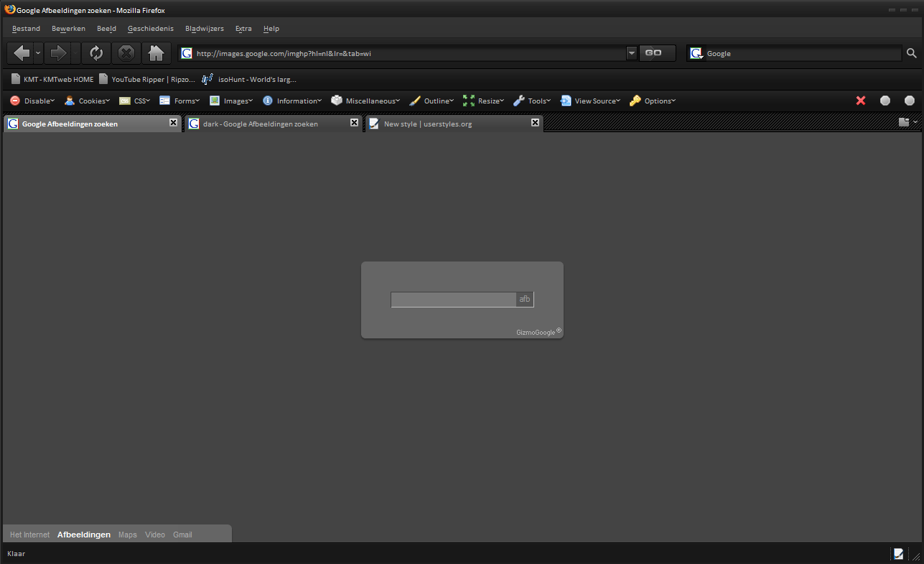Click the Firefox logo in the title bar
Viewport: 924px width, 564px height.
pos(9,9)
